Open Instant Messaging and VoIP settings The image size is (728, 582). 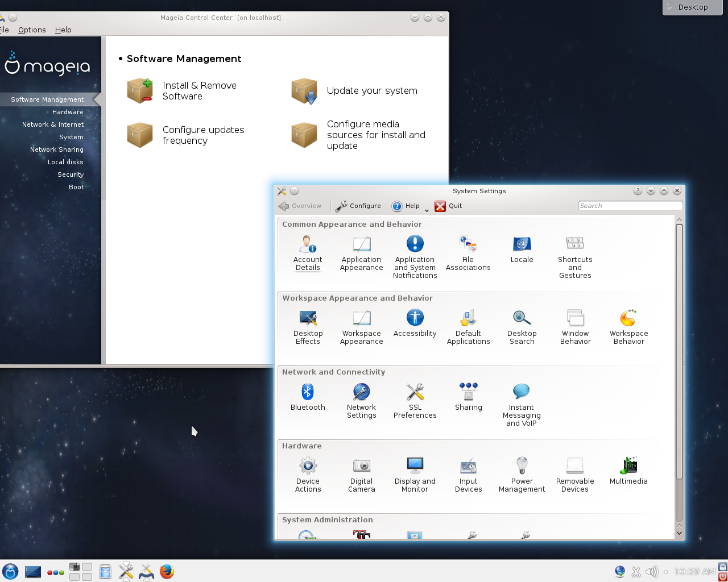coord(522,405)
